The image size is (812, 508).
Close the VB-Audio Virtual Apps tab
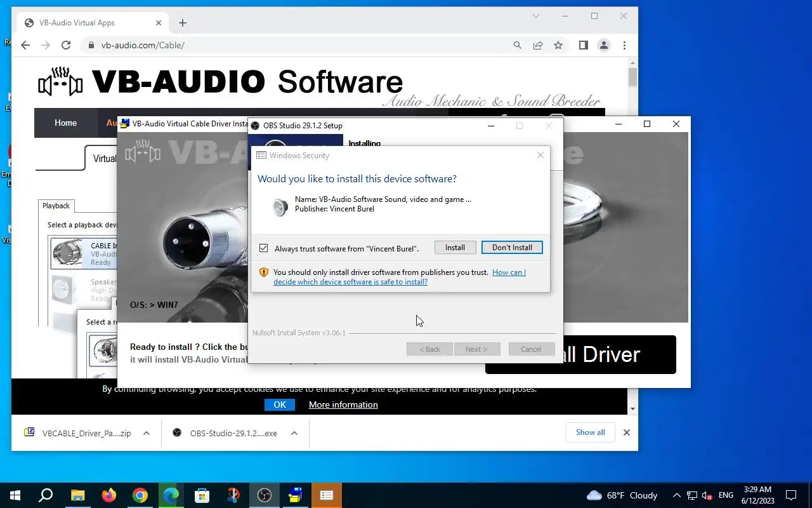[159, 23]
